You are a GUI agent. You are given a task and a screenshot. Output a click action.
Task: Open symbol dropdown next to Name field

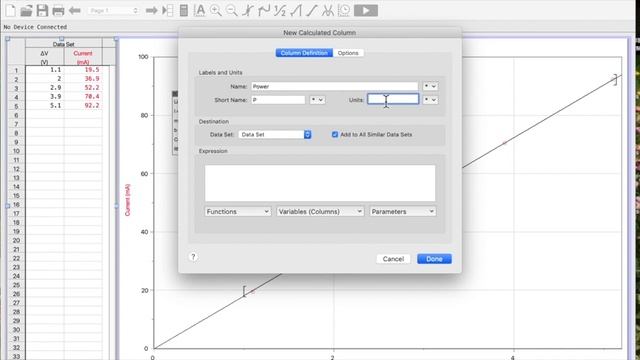pos(430,87)
